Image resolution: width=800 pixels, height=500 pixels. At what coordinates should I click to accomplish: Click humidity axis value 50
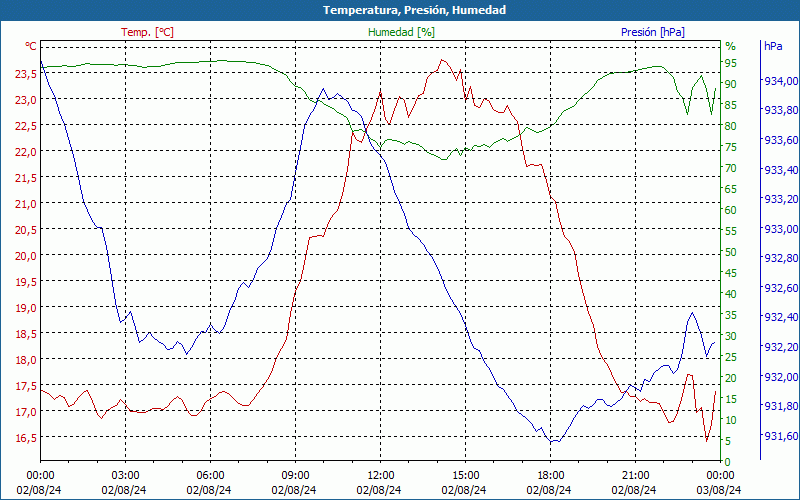(731, 252)
